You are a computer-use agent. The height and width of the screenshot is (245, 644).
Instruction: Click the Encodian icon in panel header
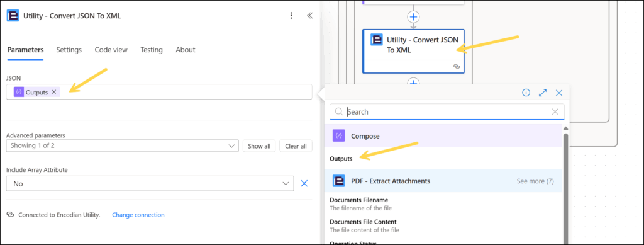(13, 16)
